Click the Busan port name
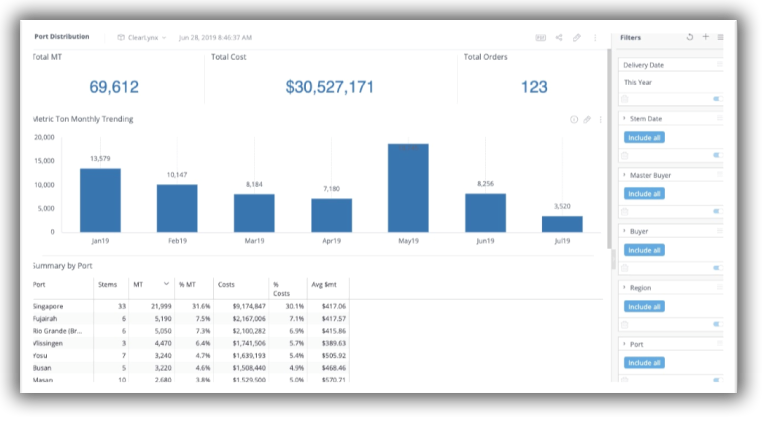This screenshot has height=425, width=768. [42, 368]
